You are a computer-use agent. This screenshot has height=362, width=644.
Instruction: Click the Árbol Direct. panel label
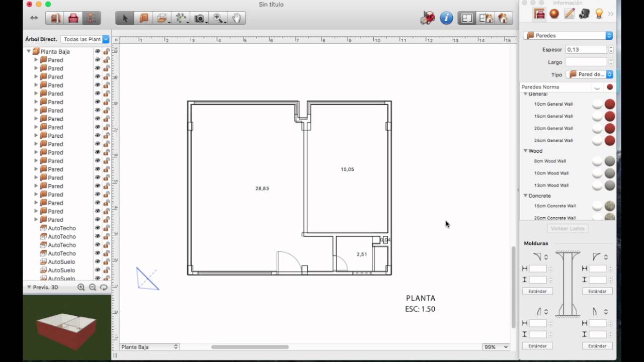(x=41, y=39)
